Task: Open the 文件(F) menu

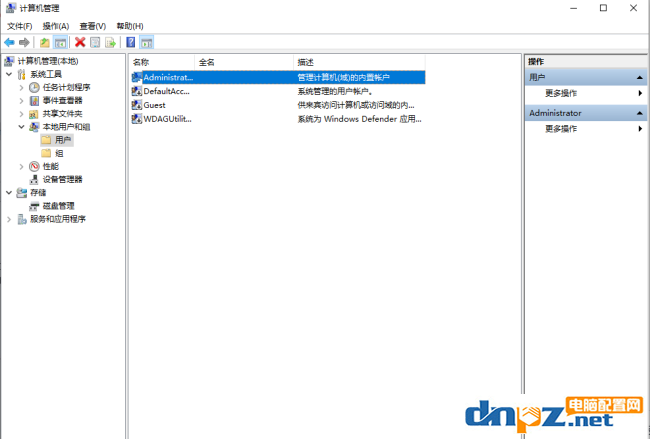Action: click(20, 26)
